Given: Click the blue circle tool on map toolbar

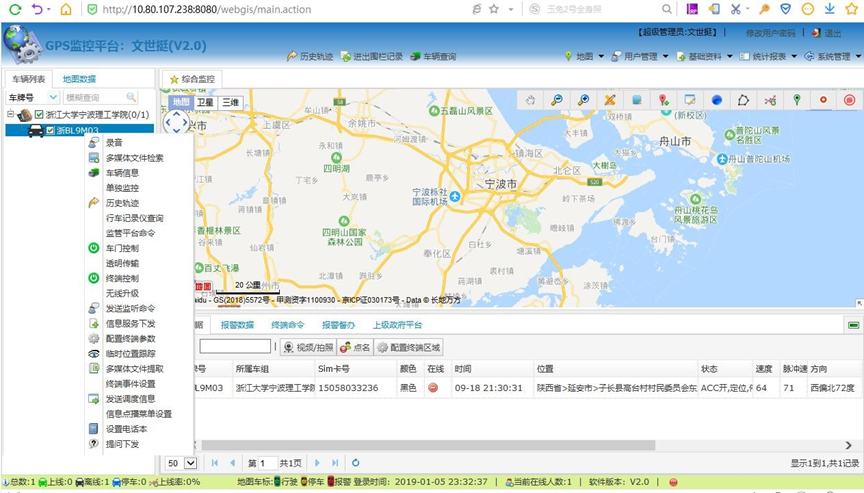Looking at the screenshot, I should pos(717,100).
